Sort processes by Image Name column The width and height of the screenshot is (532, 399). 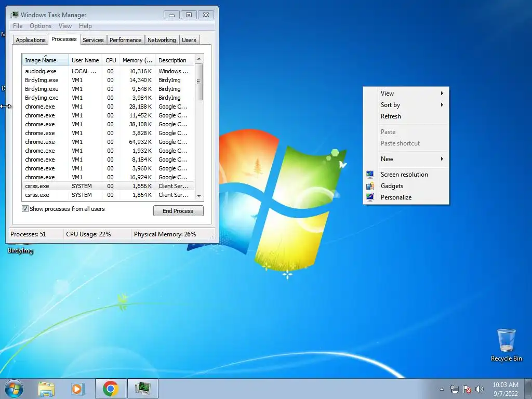coord(46,60)
